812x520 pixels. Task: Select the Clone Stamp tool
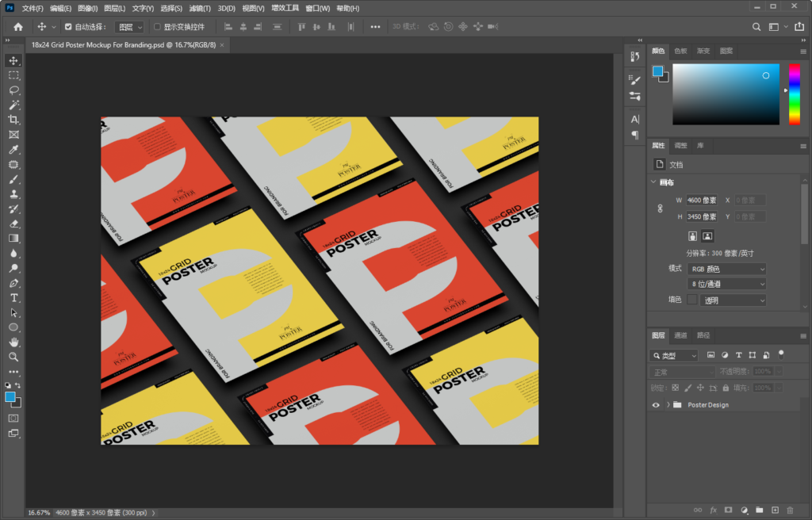(13, 194)
